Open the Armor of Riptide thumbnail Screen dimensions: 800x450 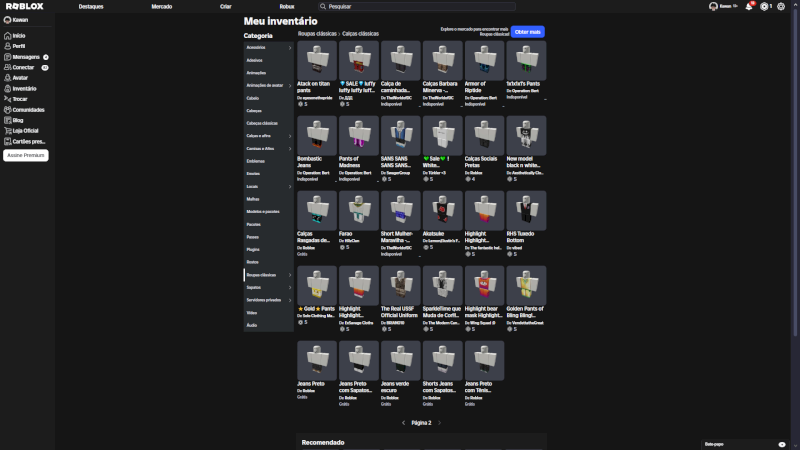[484, 61]
